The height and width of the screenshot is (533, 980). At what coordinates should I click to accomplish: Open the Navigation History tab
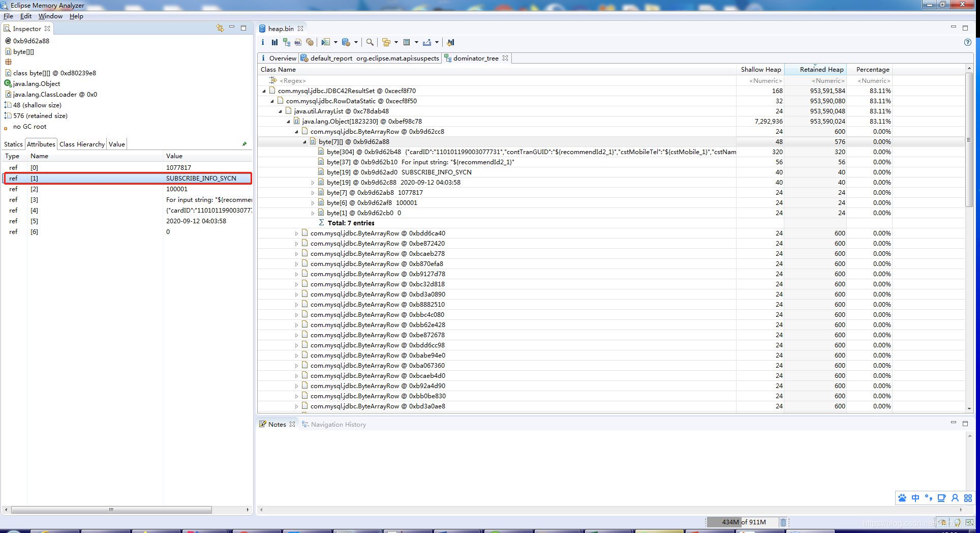[334, 424]
